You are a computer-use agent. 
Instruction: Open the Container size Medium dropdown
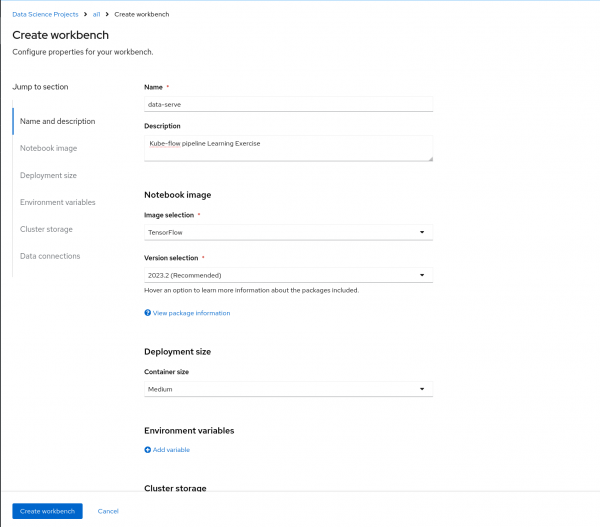[288, 389]
